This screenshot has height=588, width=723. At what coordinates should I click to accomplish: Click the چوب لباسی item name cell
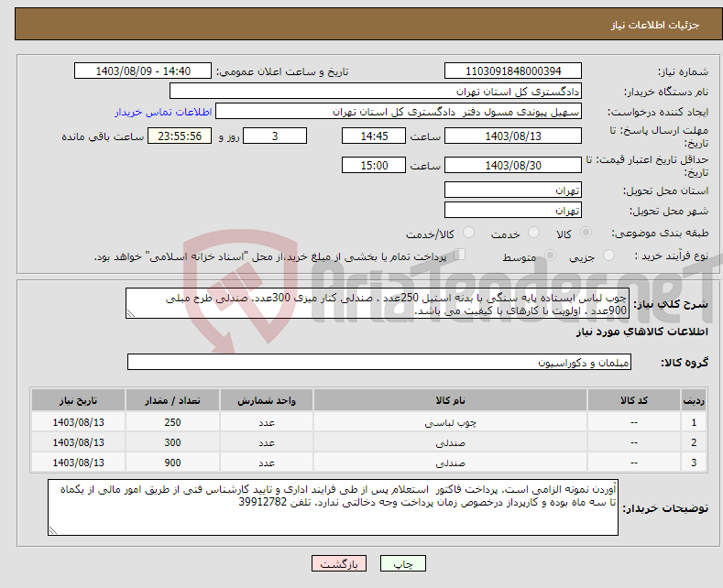tap(451, 422)
